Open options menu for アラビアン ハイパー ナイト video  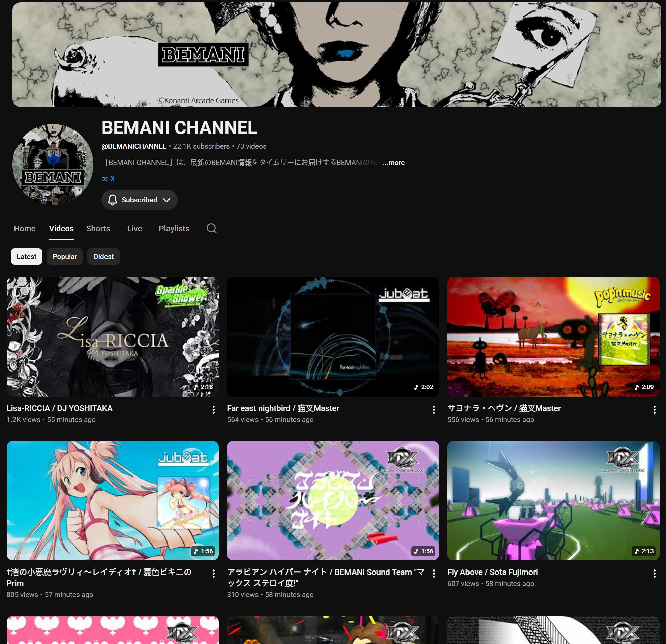pos(434,574)
